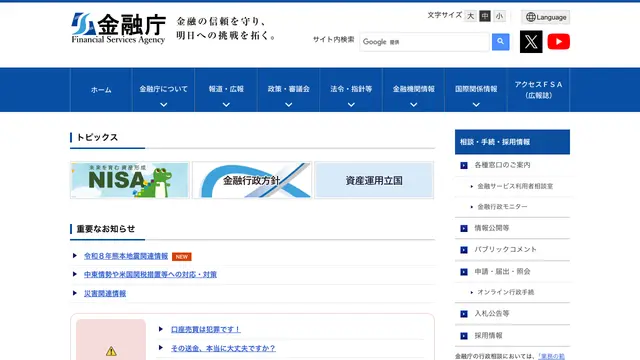Click square arrow icon beside 各種窓口のご案内
This screenshot has width=640, height=360.
(x=464, y=165)
